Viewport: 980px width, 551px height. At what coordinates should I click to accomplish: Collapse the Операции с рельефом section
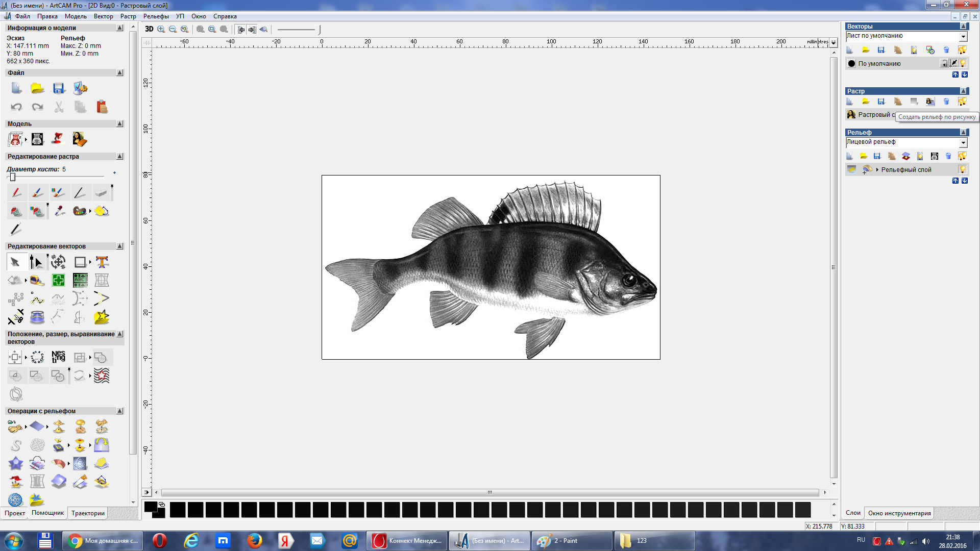pos(120,411)
